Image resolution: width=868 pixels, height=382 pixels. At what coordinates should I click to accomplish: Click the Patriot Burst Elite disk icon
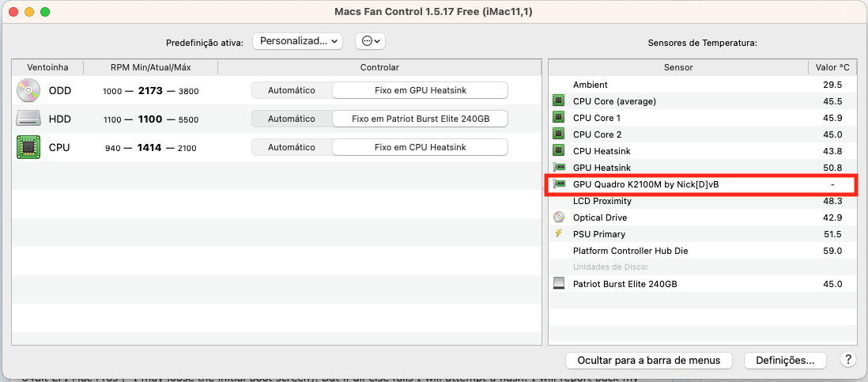[559, 284]
